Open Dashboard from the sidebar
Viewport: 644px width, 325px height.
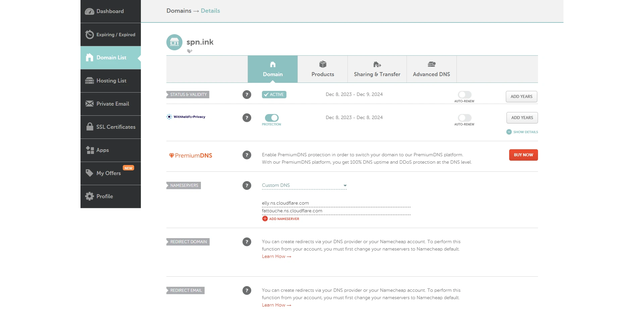click(x=110, y=11)
